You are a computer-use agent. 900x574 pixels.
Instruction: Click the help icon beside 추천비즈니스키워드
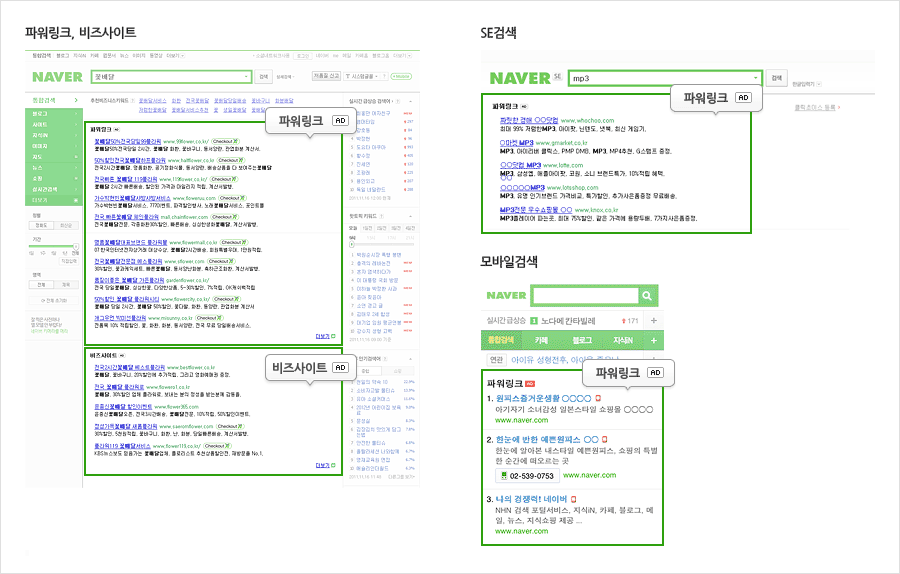(x=133, y=101)
